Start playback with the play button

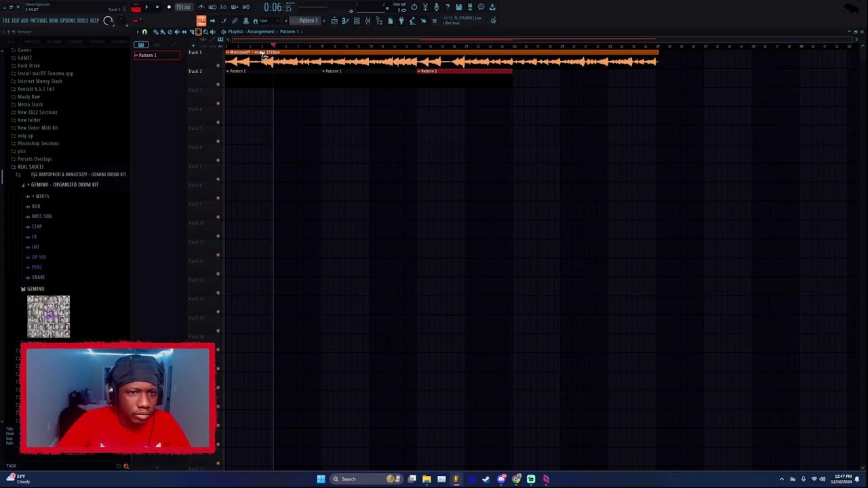pos(147,7)
